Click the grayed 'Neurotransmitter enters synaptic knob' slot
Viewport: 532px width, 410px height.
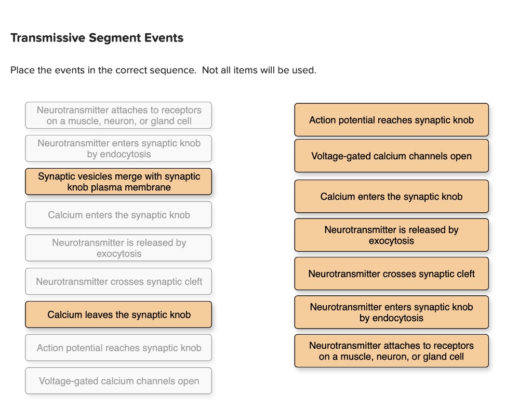pyautogui.click(x=118, y=148)
